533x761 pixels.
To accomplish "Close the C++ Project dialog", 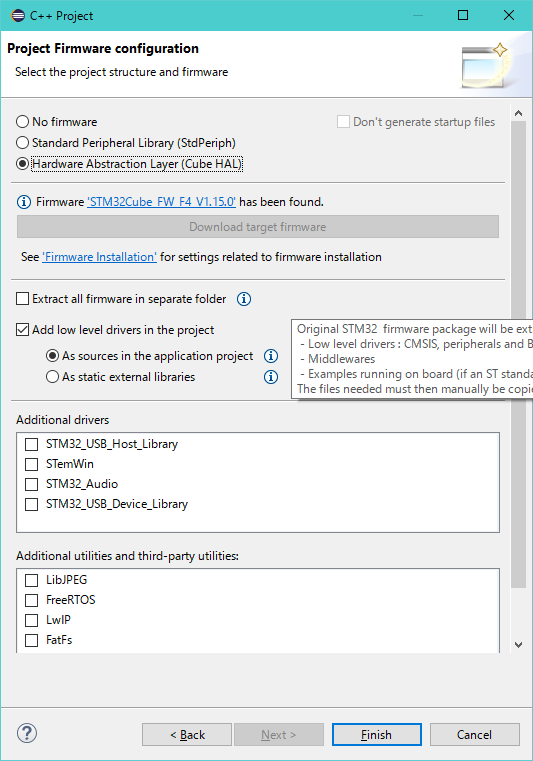I will 509,15.
